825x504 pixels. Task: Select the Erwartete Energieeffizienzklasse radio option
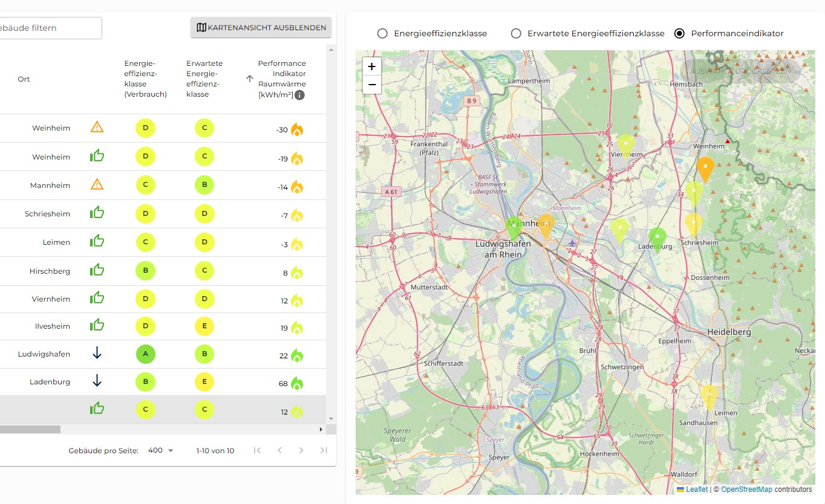516,33
